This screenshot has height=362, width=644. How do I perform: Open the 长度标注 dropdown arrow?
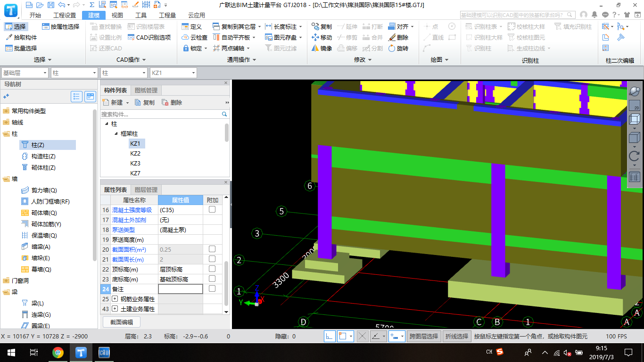point(300,27)
